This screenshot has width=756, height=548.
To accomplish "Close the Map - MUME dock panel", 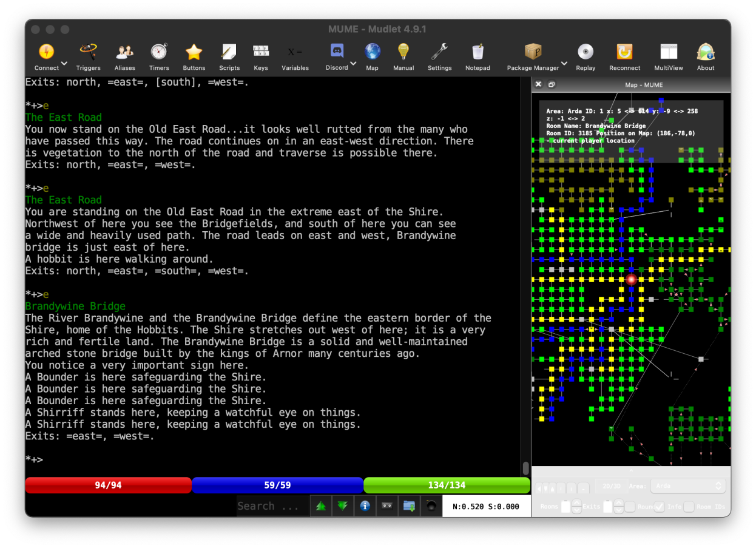I will (538, 84).
